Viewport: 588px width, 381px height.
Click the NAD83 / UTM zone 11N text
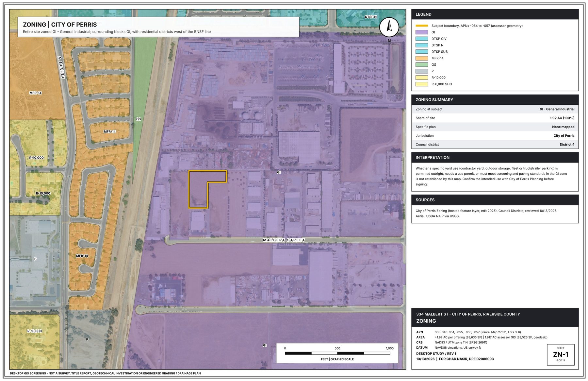point(461,343)
